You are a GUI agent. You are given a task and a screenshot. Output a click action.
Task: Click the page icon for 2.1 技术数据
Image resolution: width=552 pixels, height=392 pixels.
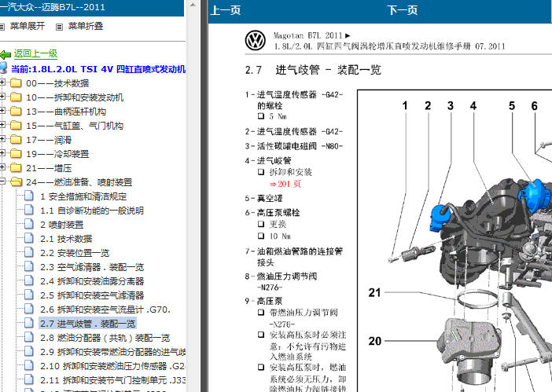[29, 238]
